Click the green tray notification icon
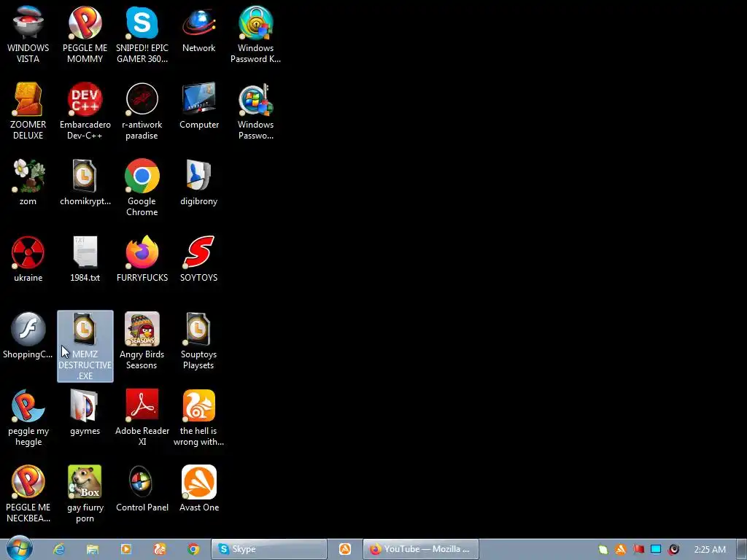The image size is (747, 560). 603,549
